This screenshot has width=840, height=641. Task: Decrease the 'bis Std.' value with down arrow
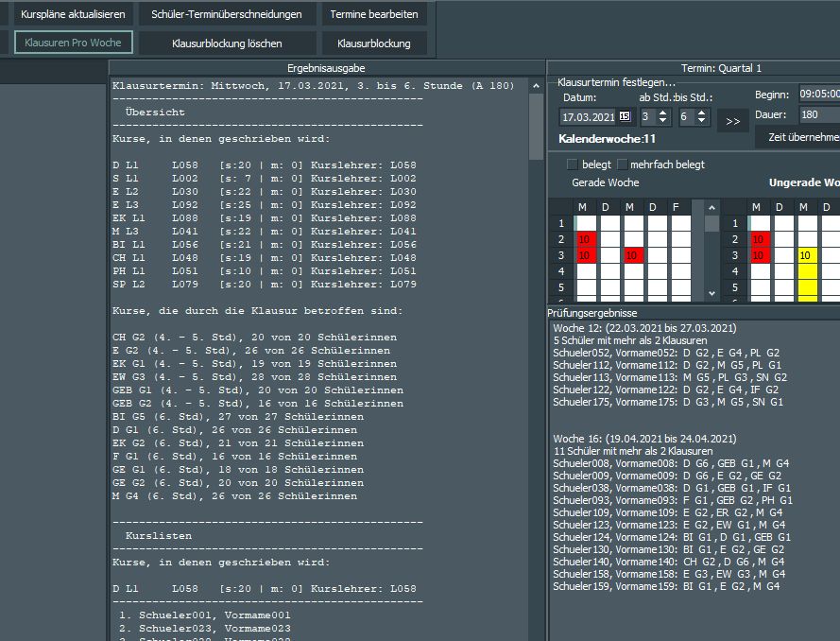pyautogui.click(x=702, y=121)
